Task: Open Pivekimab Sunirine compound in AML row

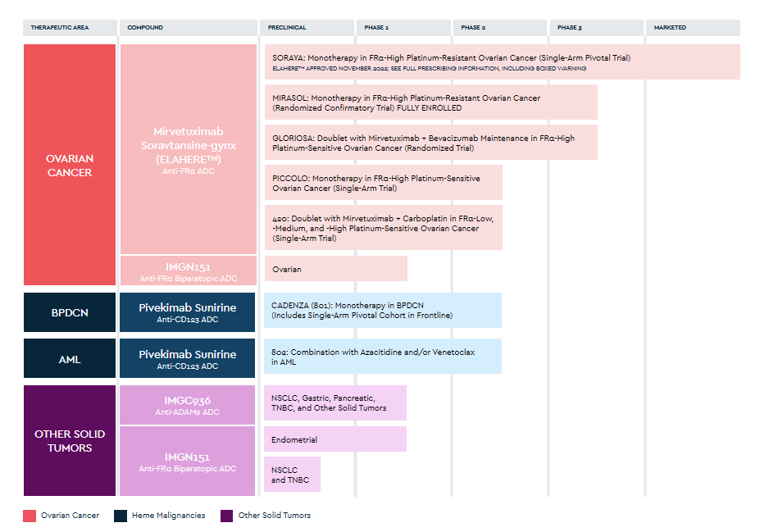Action: 188,358
